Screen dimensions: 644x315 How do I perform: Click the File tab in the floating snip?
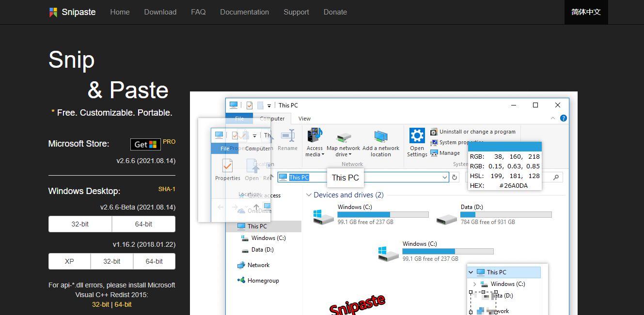pos(225,149)
